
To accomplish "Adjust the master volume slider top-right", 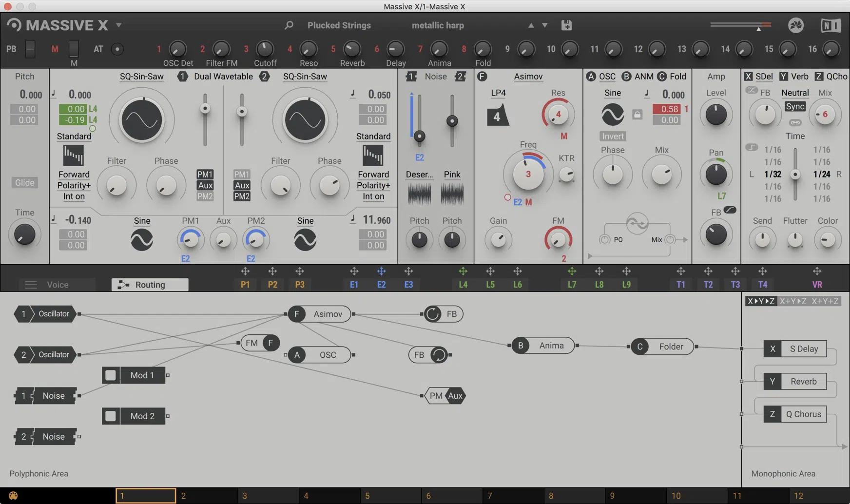I will pyautogui.click(x=740, y=25).
